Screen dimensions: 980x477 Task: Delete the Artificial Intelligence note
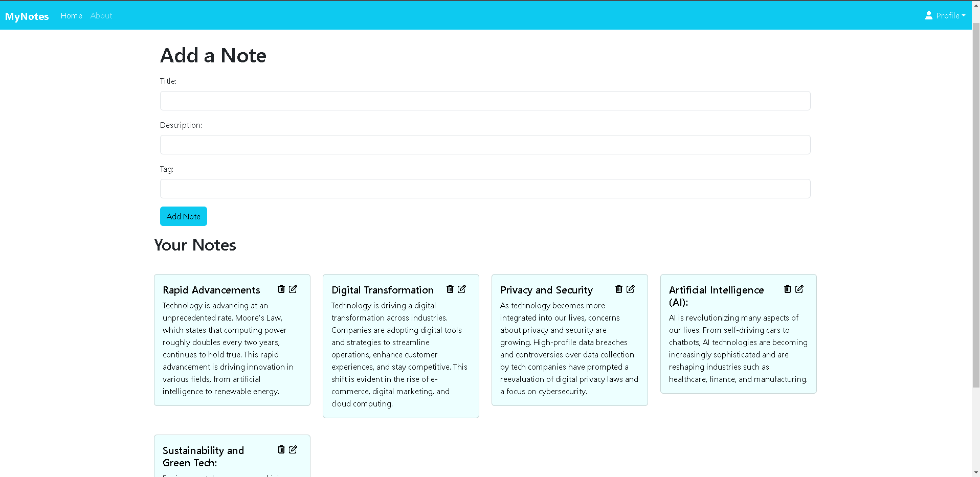pyautogui.click(x=787, y=289)
